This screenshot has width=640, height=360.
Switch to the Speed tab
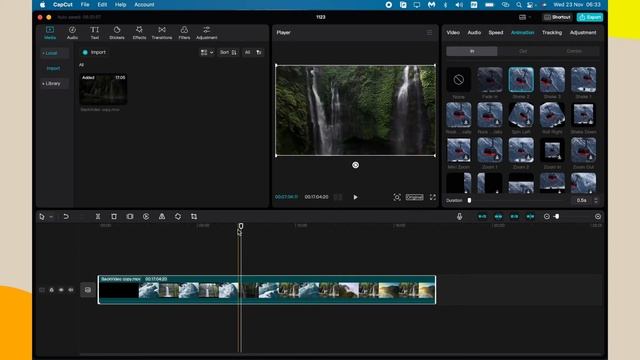496,32
